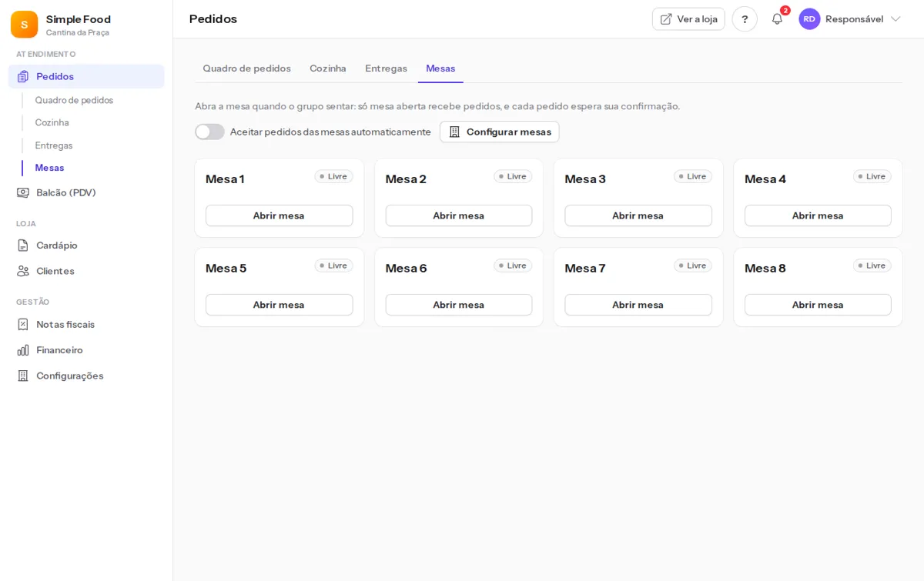Click the help question mark icon

745,19
